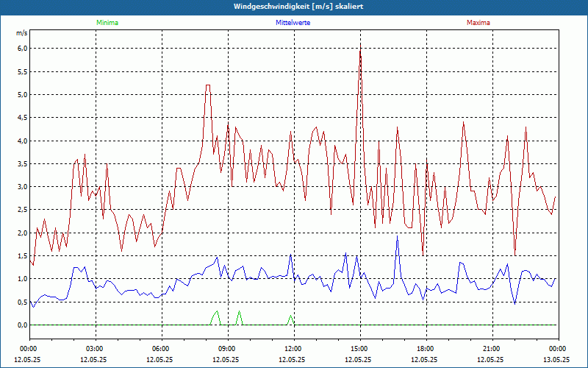Viewport: 588px width, 368px height.
Task: Click the 03:00 time axis label
Action: pyautogui.click(x=96, y=349)
